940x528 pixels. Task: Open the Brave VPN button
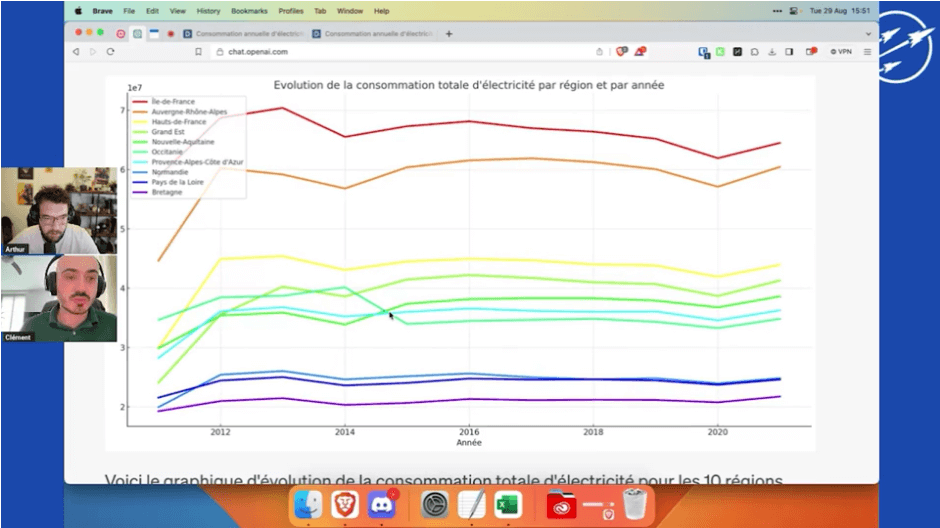(x=841, y=52)
